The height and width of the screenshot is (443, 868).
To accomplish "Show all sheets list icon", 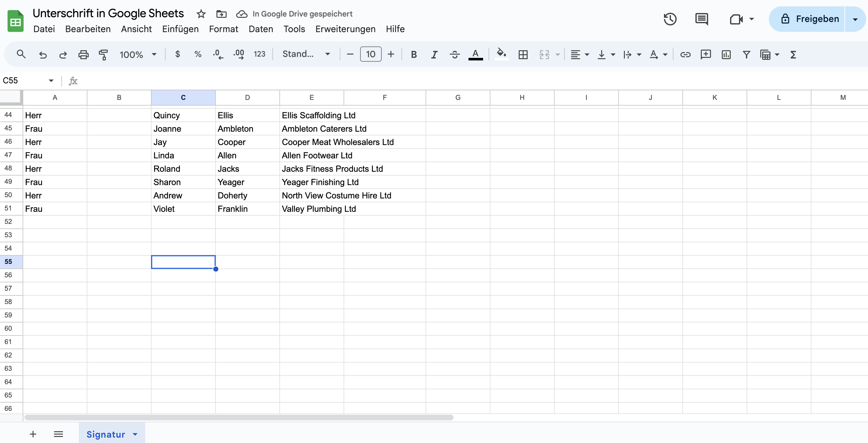I will click(x=58, y=434).
